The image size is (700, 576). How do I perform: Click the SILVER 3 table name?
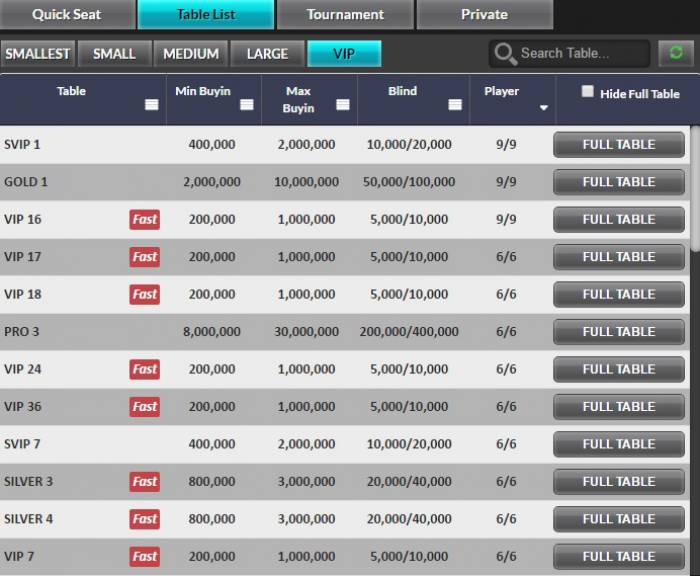click(28, 482)
